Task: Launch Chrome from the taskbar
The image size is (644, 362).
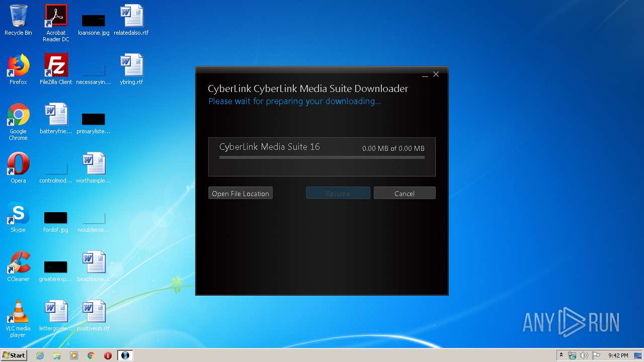Action: pos(91,355)
